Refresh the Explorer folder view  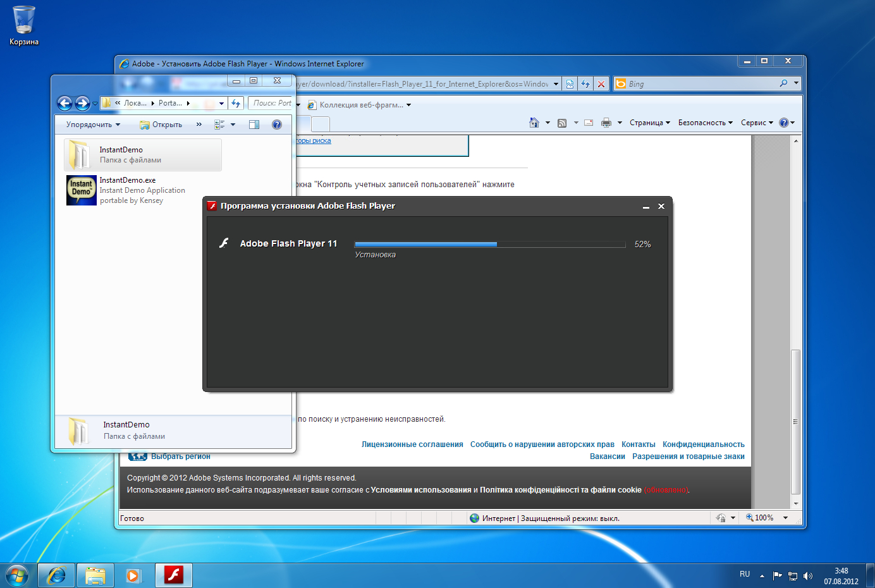pos(236,103)
